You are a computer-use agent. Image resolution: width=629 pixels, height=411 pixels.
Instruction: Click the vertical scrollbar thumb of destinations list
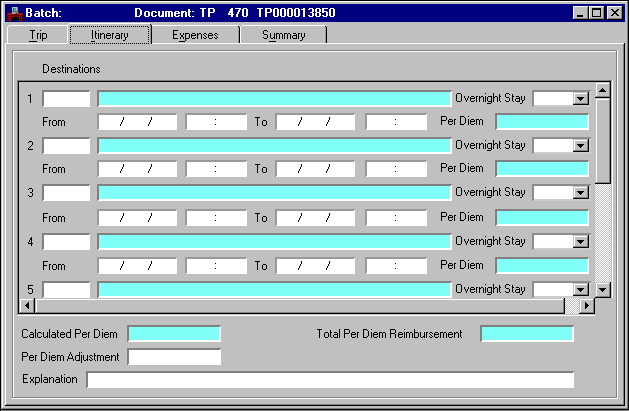tap(603, 141)
